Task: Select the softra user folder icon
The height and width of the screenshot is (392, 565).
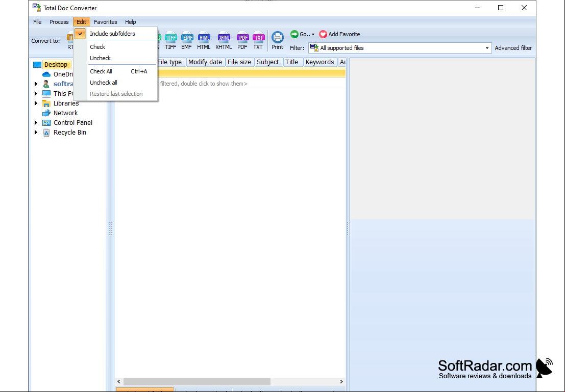Action: click(46, 84)
